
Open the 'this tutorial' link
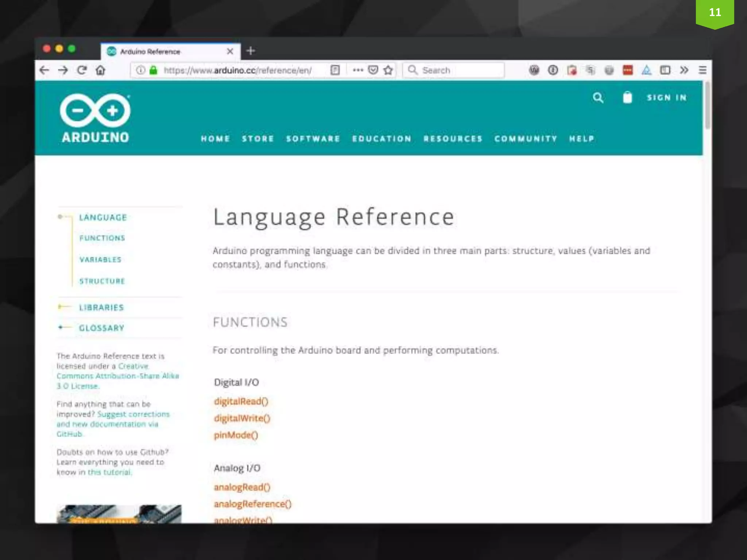tap(109, 472)
